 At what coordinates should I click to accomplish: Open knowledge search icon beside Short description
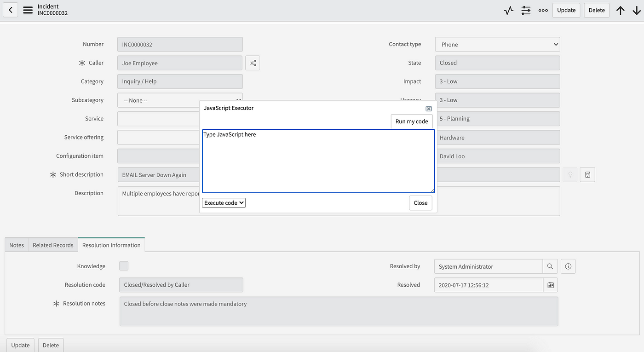click(x=587, y=175)
